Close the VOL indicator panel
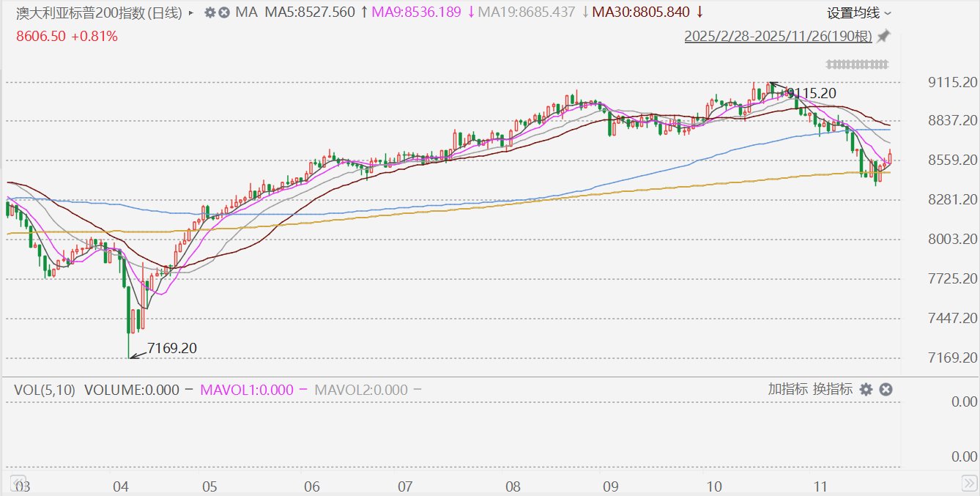This screenshot has width=980, height=496. 885,389
